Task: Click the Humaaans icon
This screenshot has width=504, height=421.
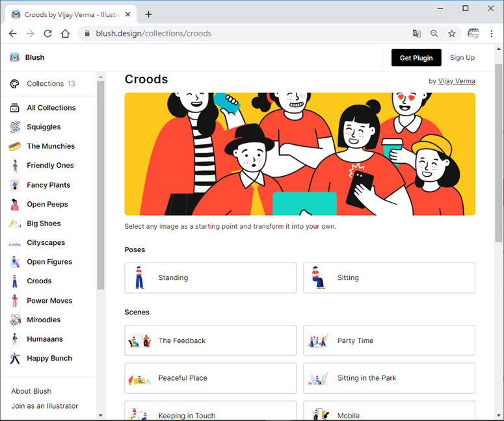Action: click(15, 339)
